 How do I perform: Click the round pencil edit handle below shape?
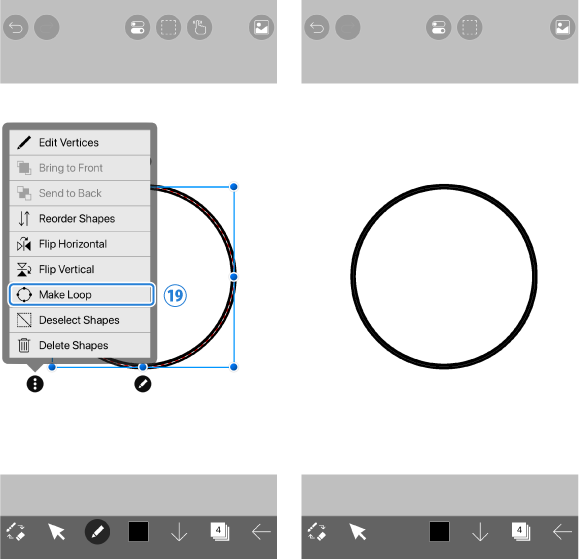[143, 384]
